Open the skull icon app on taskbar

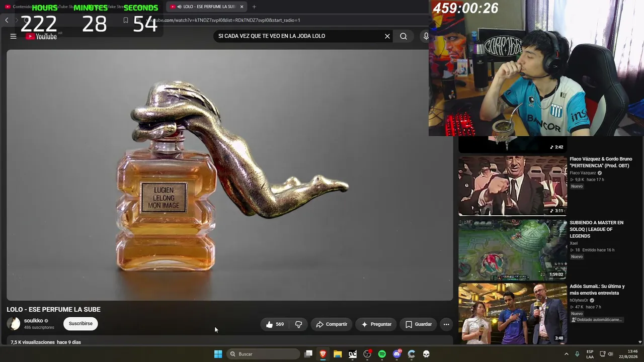coord(426,354)
